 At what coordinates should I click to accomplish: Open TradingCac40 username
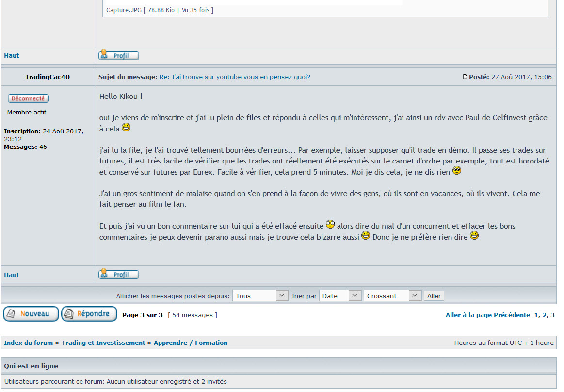48,77
